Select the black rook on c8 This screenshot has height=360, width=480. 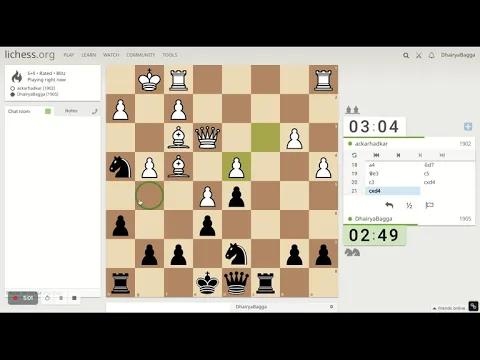265,282
